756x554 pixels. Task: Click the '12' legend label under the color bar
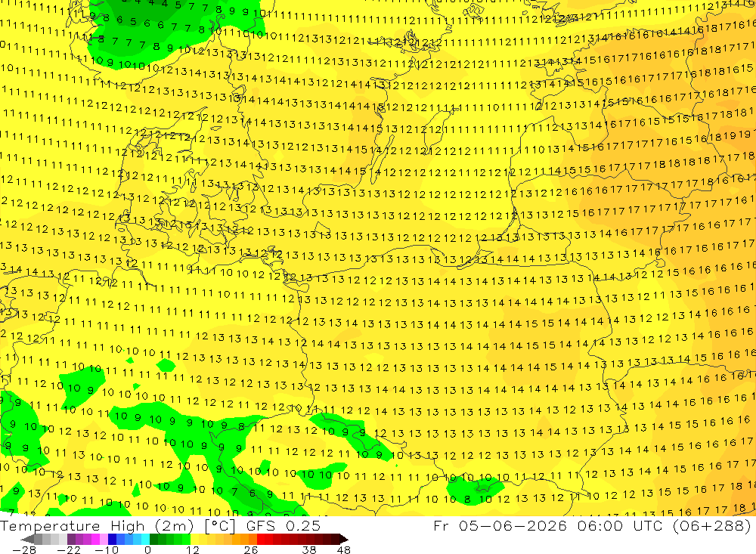pos(193,549)
